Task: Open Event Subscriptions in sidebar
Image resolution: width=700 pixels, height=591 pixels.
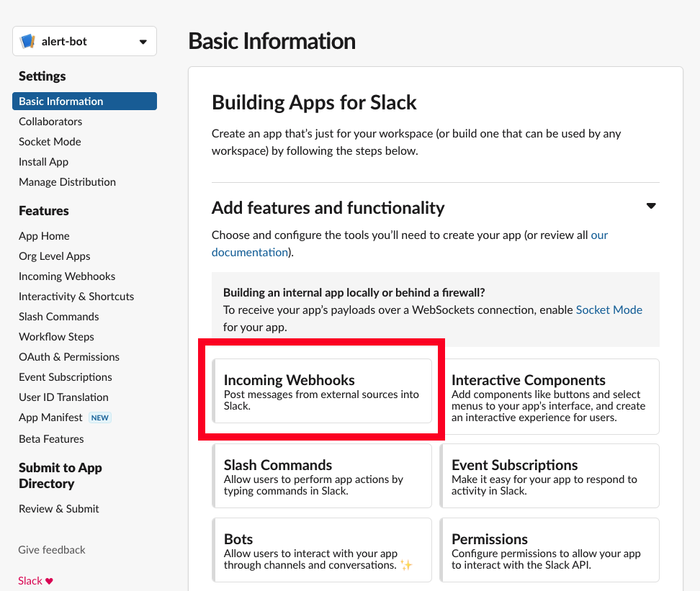Action: (x=66, y=376)
